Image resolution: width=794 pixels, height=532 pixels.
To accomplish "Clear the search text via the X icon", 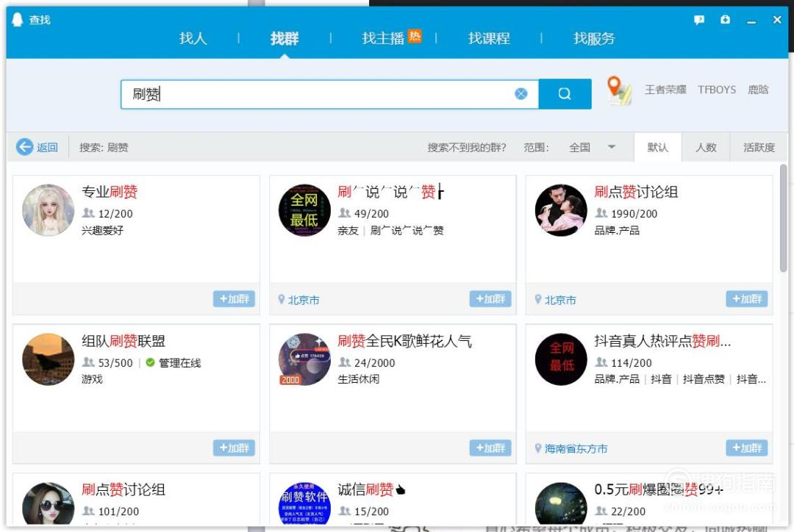I will [x=521, y=93].
